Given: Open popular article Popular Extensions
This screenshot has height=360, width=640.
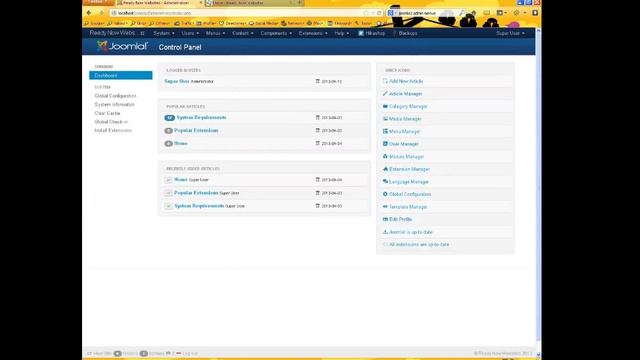Looking at the screenshot, I should pos(196,131).
